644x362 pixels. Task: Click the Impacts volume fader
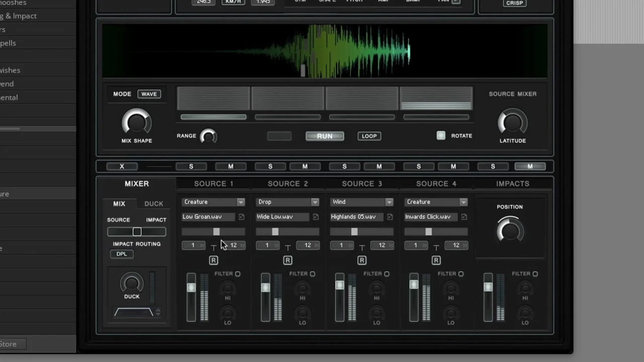point(488,297)
